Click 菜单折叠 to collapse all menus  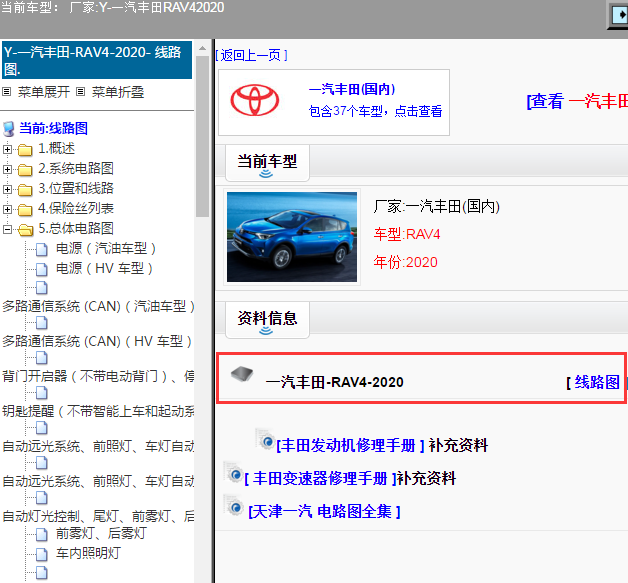pos(118,92)
